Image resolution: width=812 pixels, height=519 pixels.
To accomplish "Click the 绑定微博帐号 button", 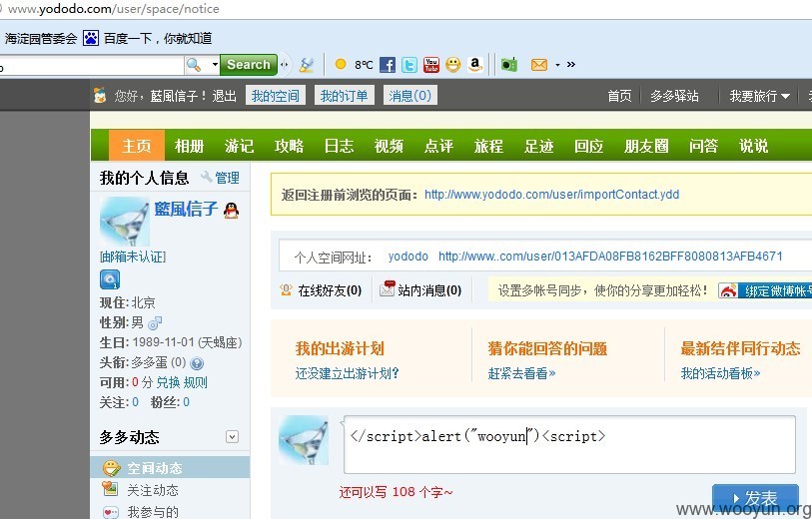I will point(765,290).
